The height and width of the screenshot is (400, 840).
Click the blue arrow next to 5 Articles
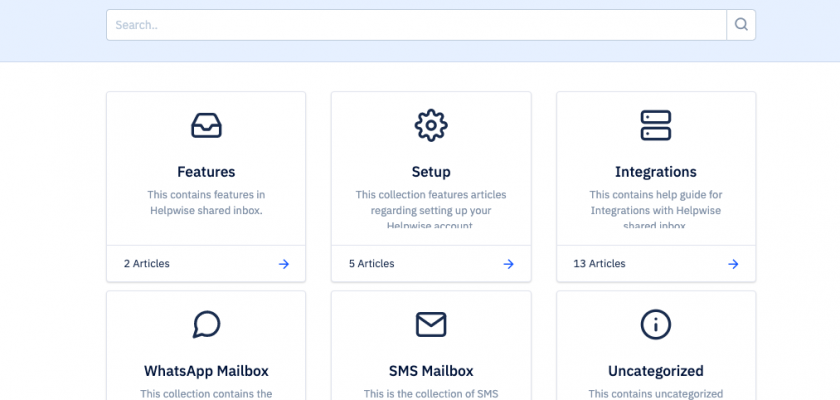(509, 264)
